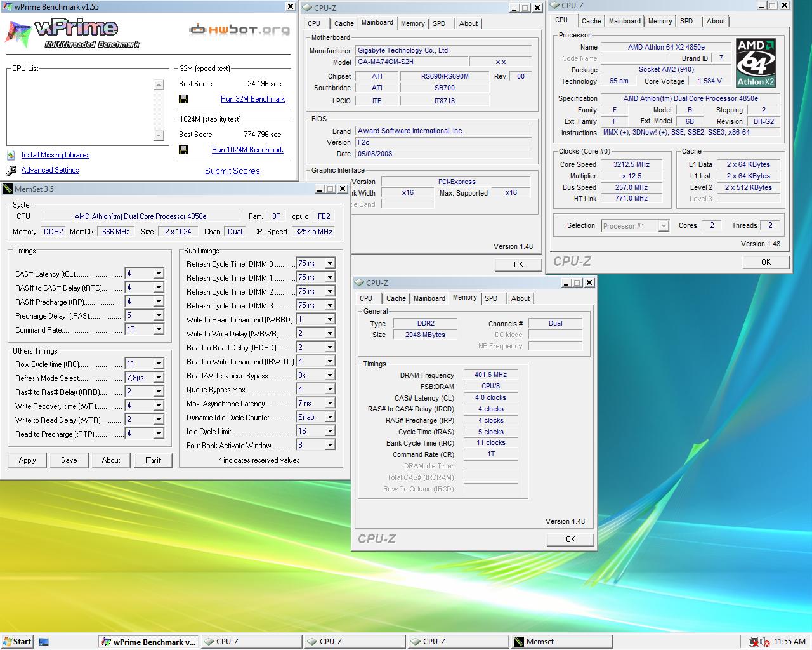Open the RAS# to CAS# Delay dropdown

pyautogui.click(x=159, y=288)
